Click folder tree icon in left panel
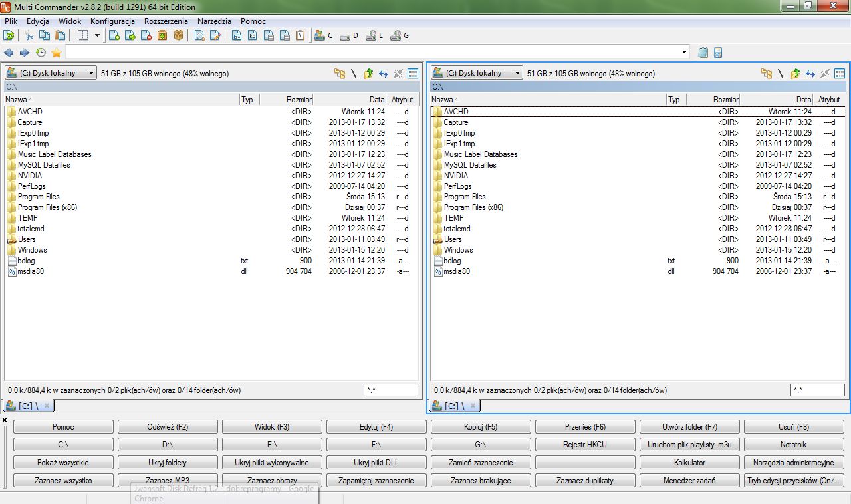 [340, 74]
